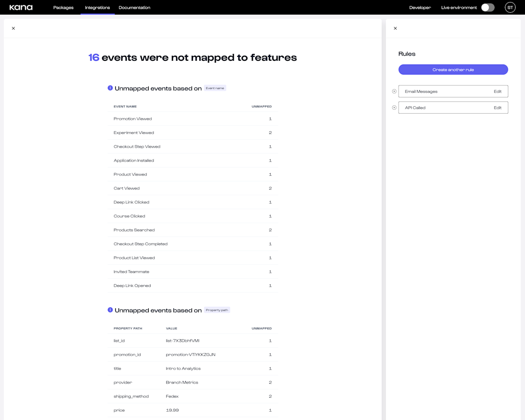This screenshot has height=420, width=525.
Task: Select the Invited Teammate row
Action: pos(193,272)
